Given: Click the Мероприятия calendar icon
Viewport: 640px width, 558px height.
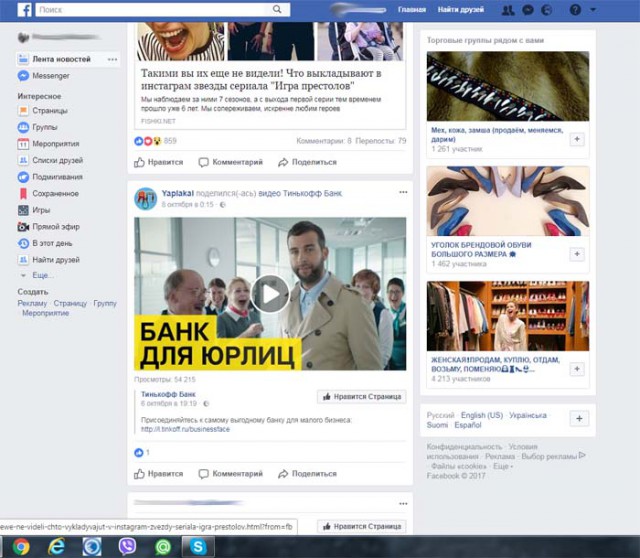Looking at the screenshot, I should [x=23, y=144].
